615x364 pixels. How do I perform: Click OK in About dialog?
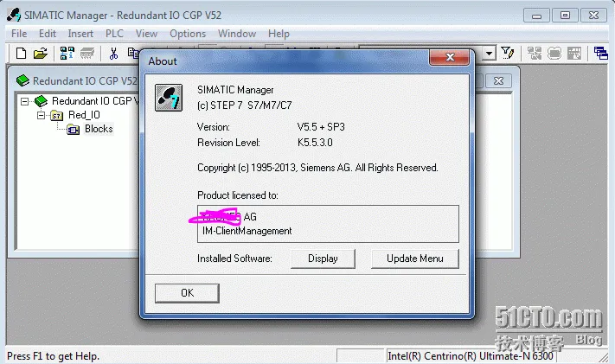pos(187,293)
